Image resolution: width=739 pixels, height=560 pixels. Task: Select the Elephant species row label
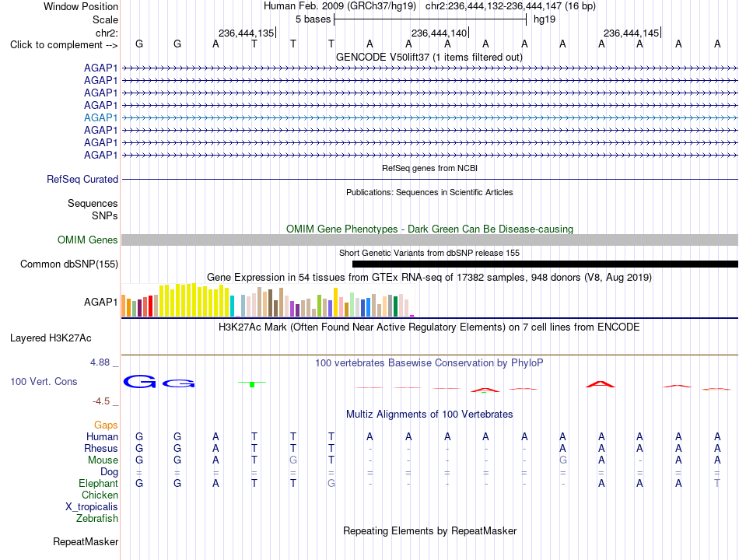tap(98, 484)
